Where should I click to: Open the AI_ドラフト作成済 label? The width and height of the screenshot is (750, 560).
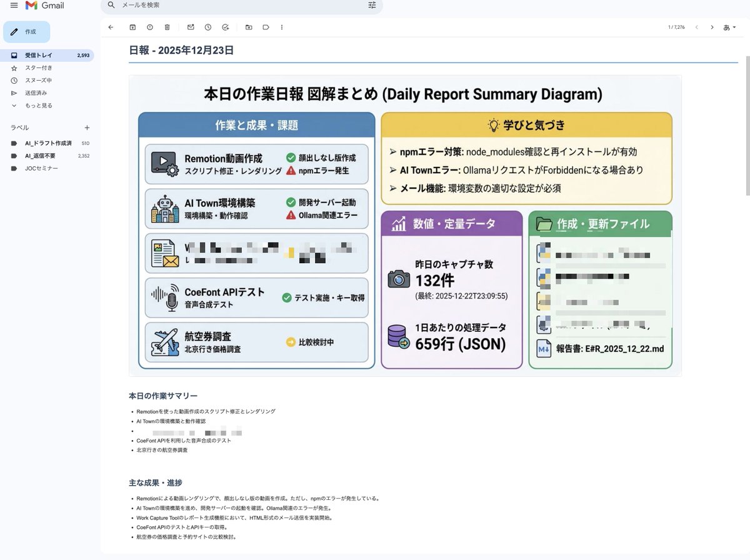tap(47, 143)
